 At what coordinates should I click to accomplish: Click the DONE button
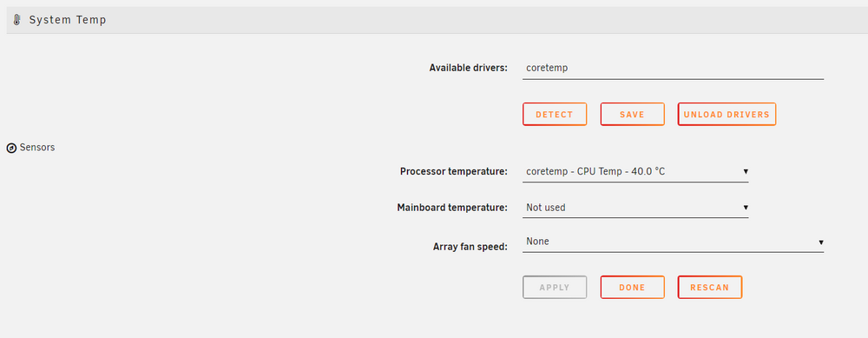[x=632, y=287]
